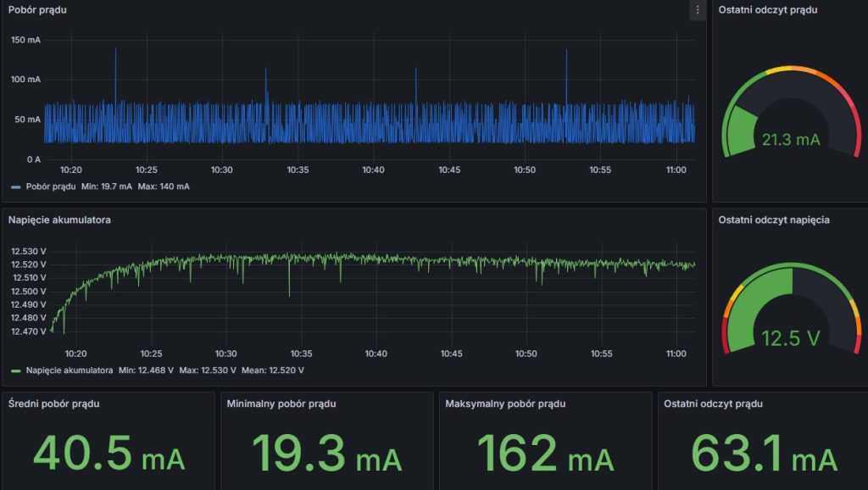Click the Minimalny pobór prądu panel title
This screenshot has width=868, height=490.
tap(281, 404)
